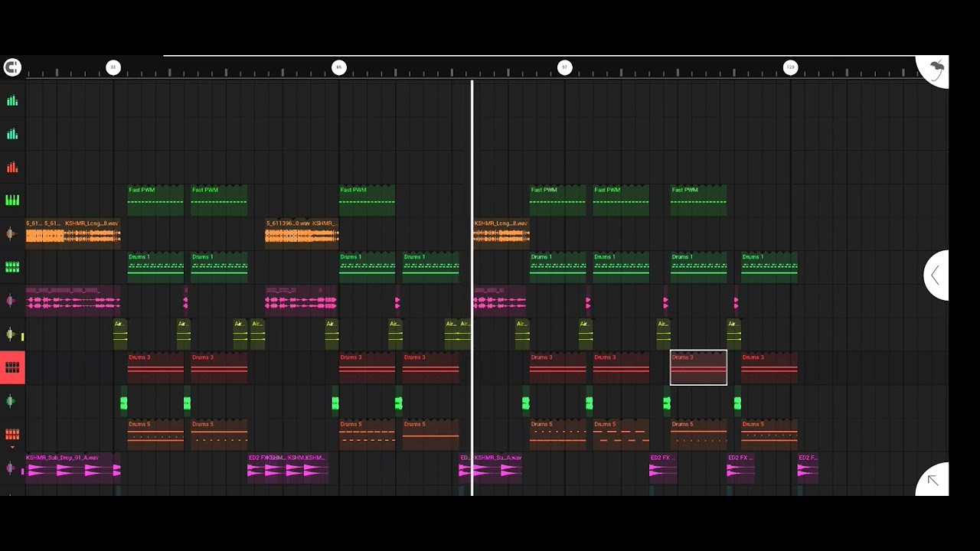Select the KSHMR_Sub_Drop_01_A.wav audio clip
This screenshot has width=980, height=551.
click(x=73, y=468)
